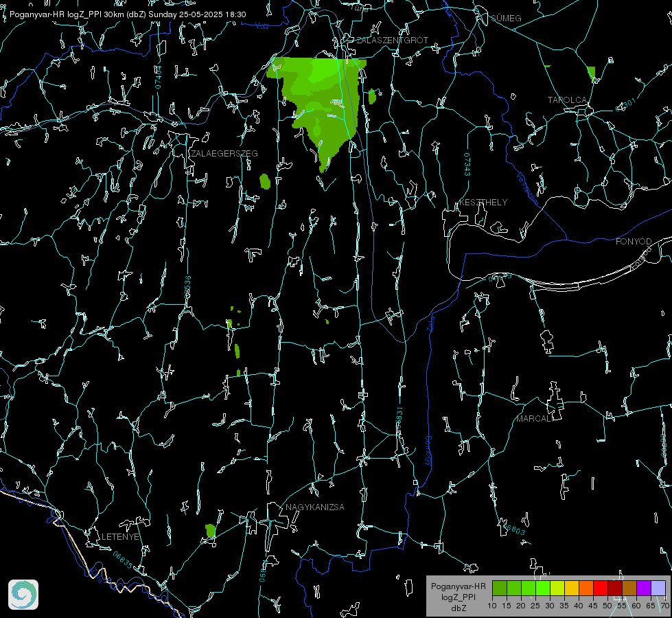Click the Somogy border label
The height and width of the screenshot is (618, 672).
point(428,451)
